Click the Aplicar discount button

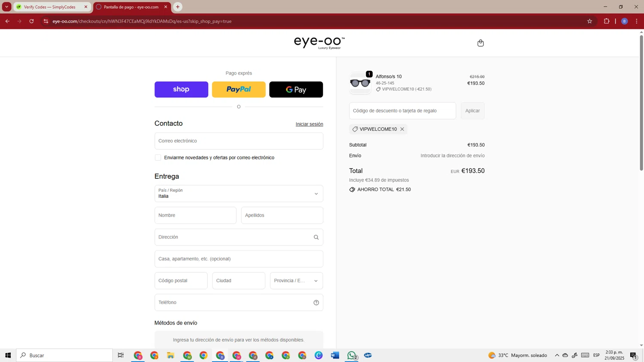[472, 111]
